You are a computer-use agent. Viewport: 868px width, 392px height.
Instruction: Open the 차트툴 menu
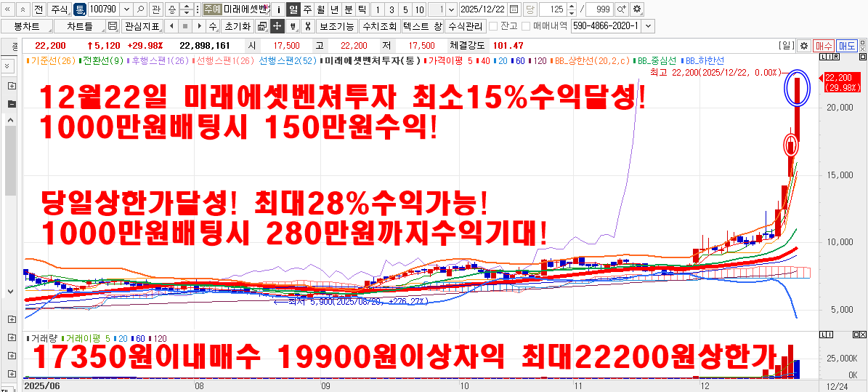[79, 26]
